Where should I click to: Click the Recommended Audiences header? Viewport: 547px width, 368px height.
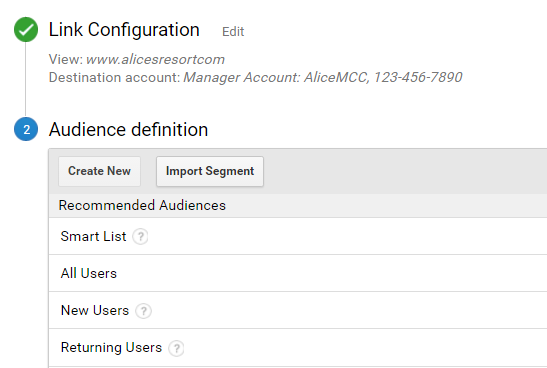[142, 205]
